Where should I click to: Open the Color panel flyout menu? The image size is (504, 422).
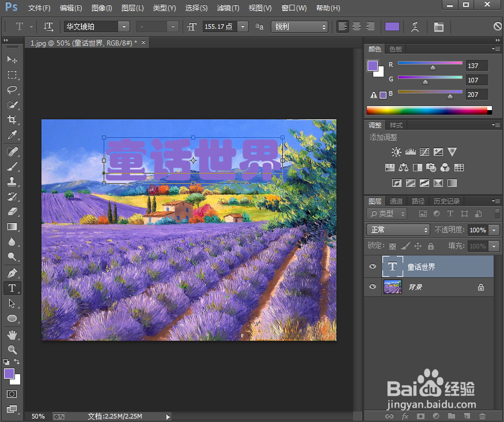click(496, 49)
